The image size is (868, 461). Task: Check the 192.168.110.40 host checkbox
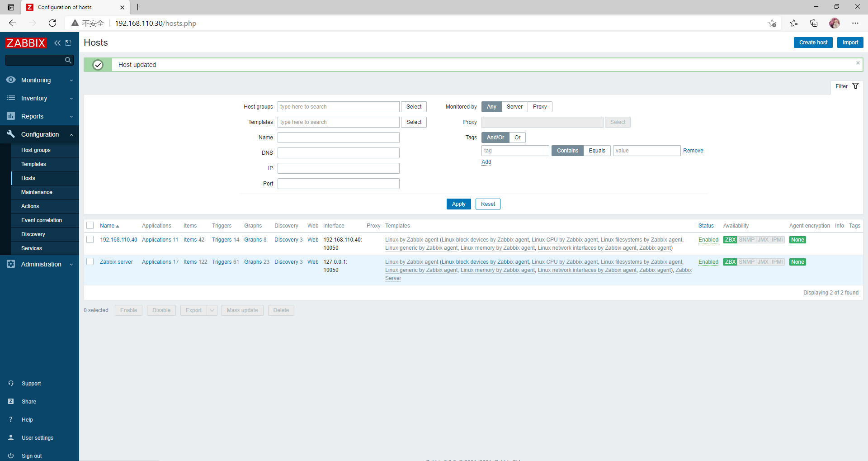[x=90, y=239]
